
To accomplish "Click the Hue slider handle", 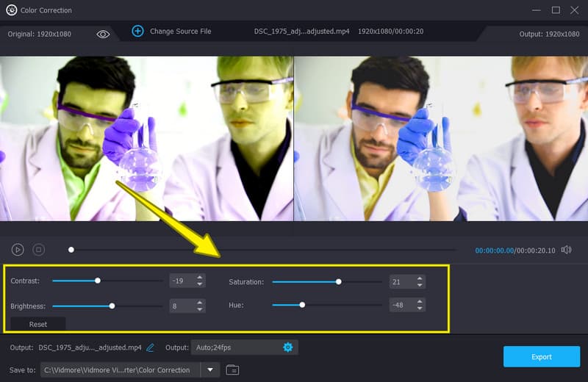I will pyautogui.click(x=302, y=305).
